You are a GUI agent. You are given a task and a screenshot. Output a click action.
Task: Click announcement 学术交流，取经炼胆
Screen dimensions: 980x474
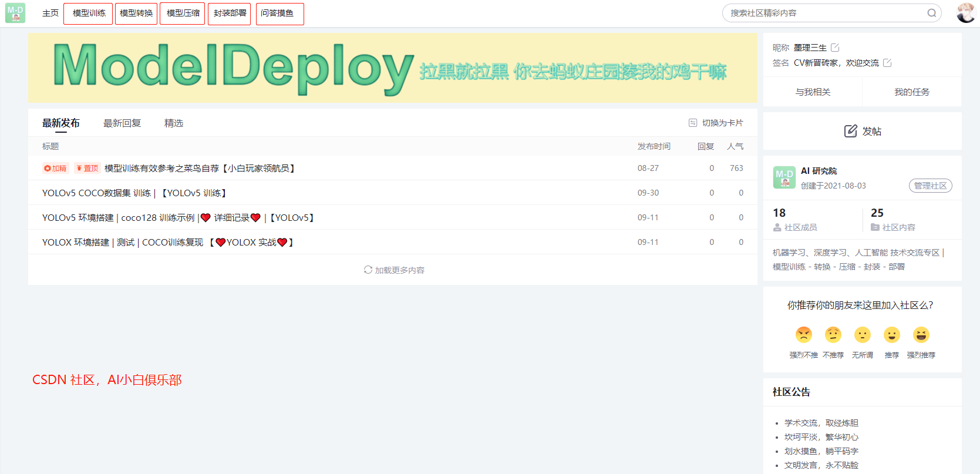tap(821, 423)
